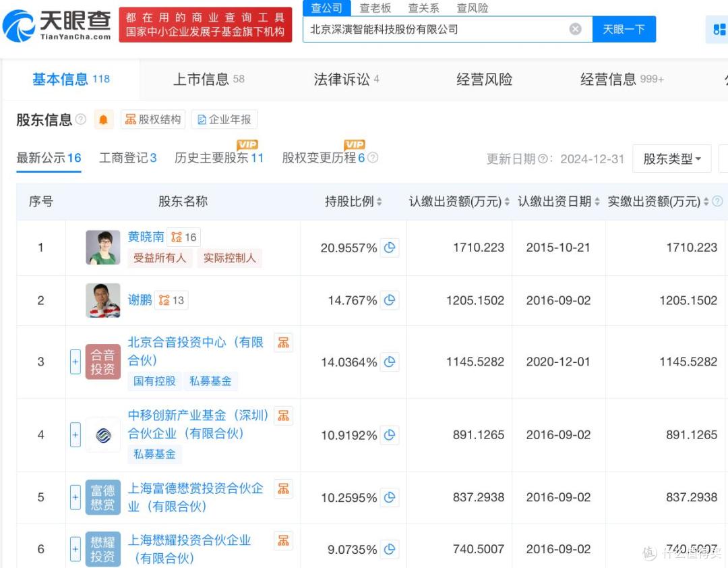Screen dimensions: 728x568
Task: Click the TianYanCha logo
Action: (57, 26)
